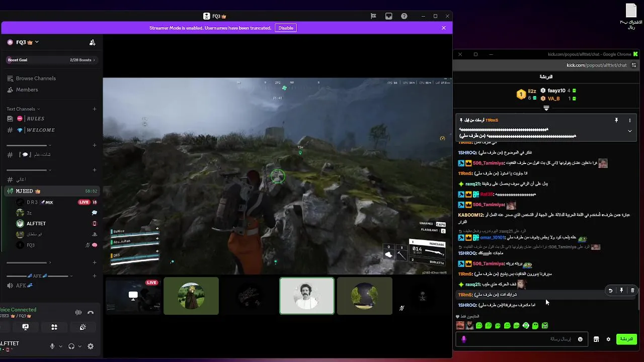
Task: Add a channel with plus next to Text Channels
Action: (x=94, y=109)
